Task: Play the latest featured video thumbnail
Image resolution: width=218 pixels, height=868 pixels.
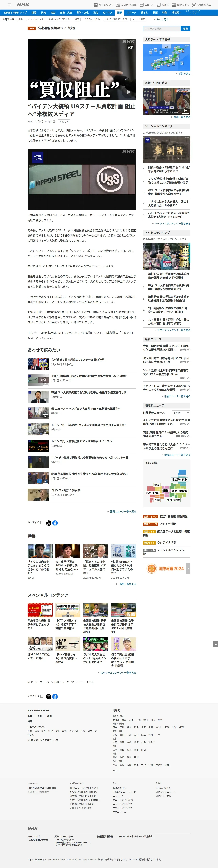Action: tap(167, 101)
